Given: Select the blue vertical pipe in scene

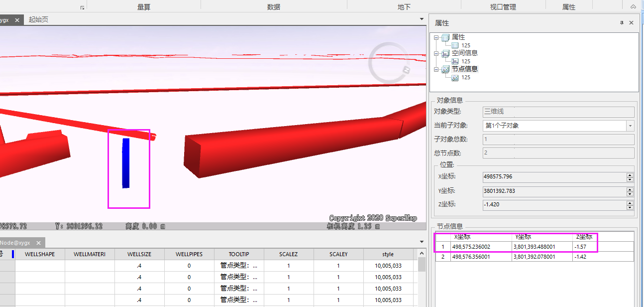Looking at the screenshot, I should pyautogui.click(x=126, y=163).
